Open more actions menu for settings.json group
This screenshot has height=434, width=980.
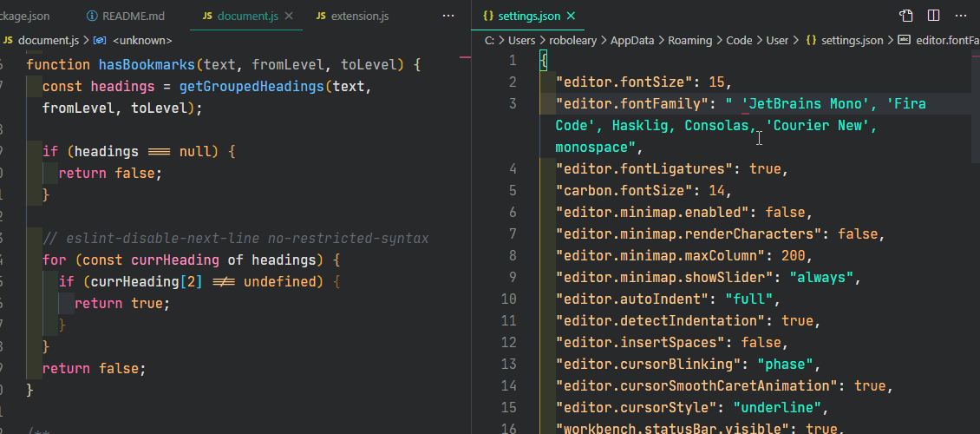(961, 16)
